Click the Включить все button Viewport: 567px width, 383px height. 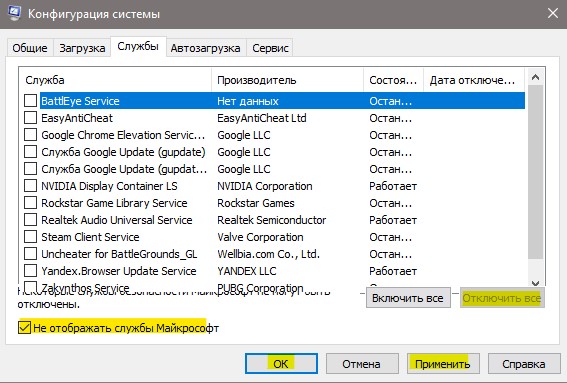pyautogui.click(x=408, y=298)
